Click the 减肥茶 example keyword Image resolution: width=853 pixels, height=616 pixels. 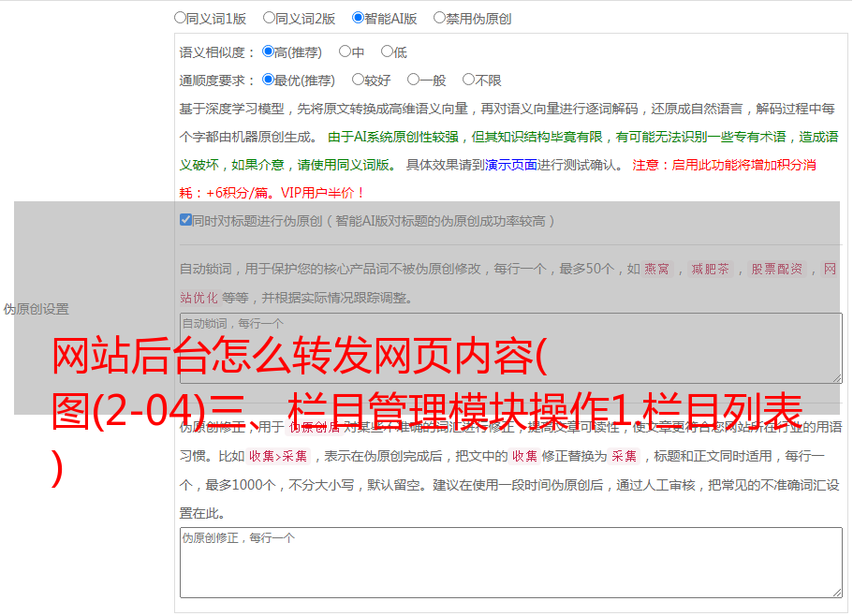711,269
